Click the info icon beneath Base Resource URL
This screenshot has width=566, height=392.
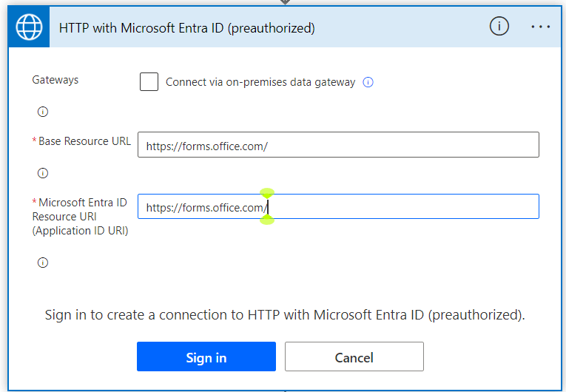(x=43, y=173)
